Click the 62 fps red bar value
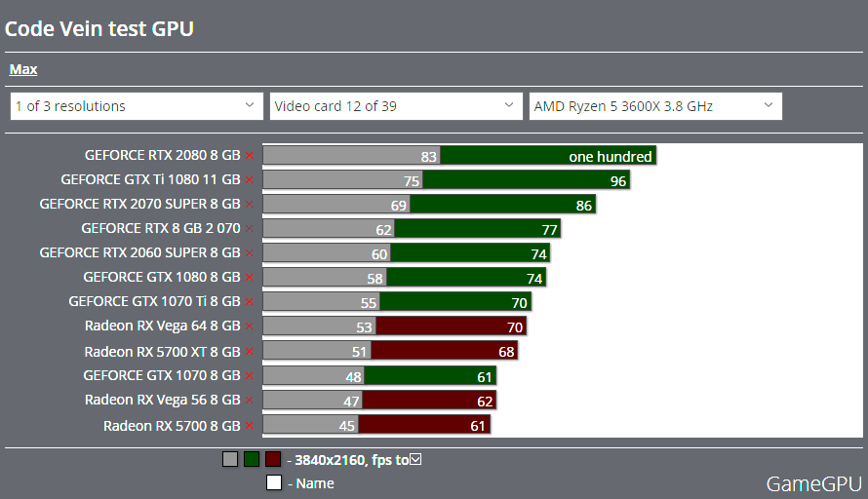Screen dimensions: 868x499 [485, 402]
